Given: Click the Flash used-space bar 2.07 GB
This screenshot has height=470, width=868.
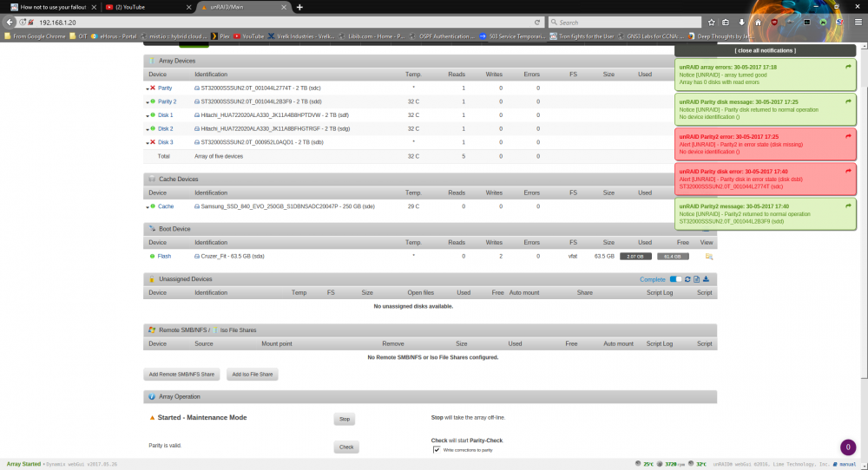Looking at the screenshot, I should (x=635, y=257).
